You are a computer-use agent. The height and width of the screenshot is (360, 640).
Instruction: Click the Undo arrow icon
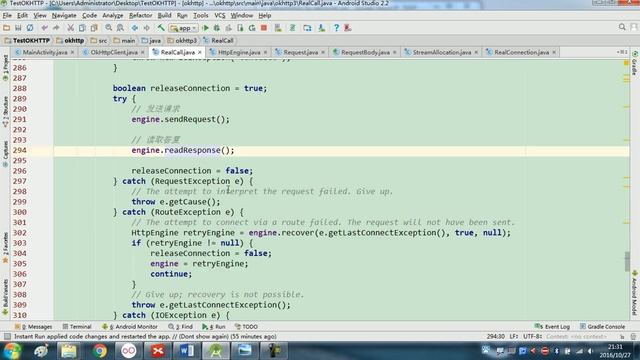pyautogui.click(x=44, y=28)
